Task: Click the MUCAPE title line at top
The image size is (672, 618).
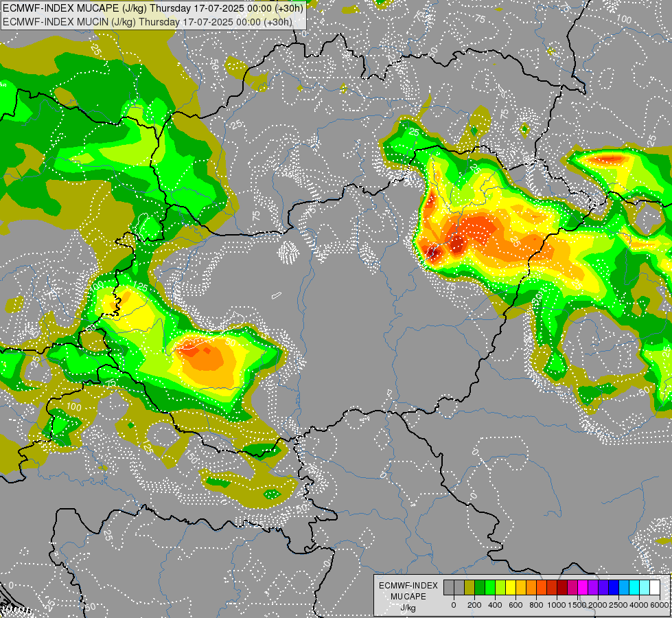Action: coord(153,8)
